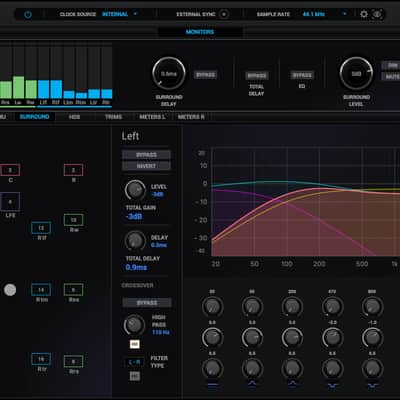Click fifth EQ band's dip filter shape icon

point(372,385)
